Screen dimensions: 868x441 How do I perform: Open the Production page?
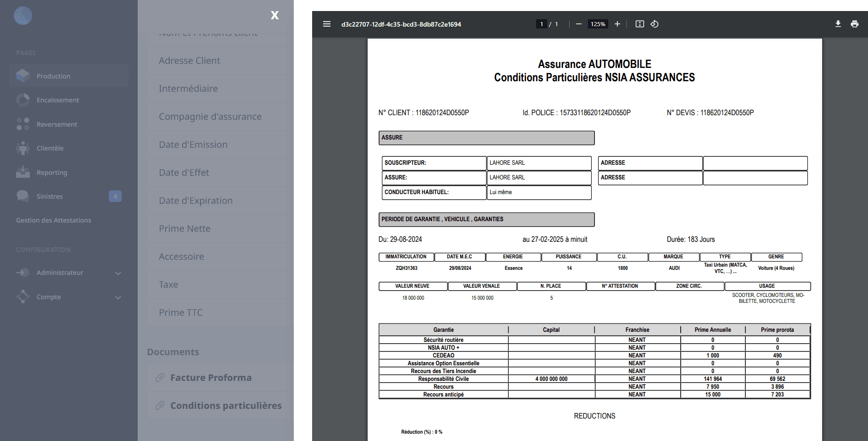[53, 76]
